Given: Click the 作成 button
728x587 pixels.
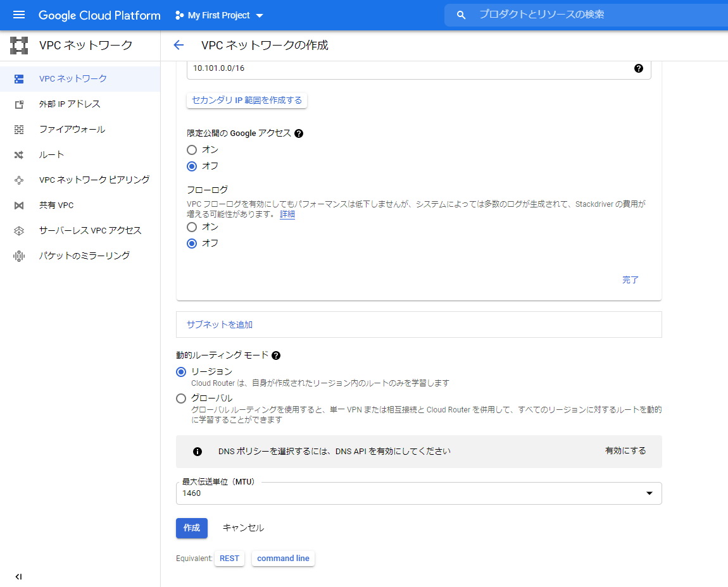Looking at the screenshot, I should [192, 528].
